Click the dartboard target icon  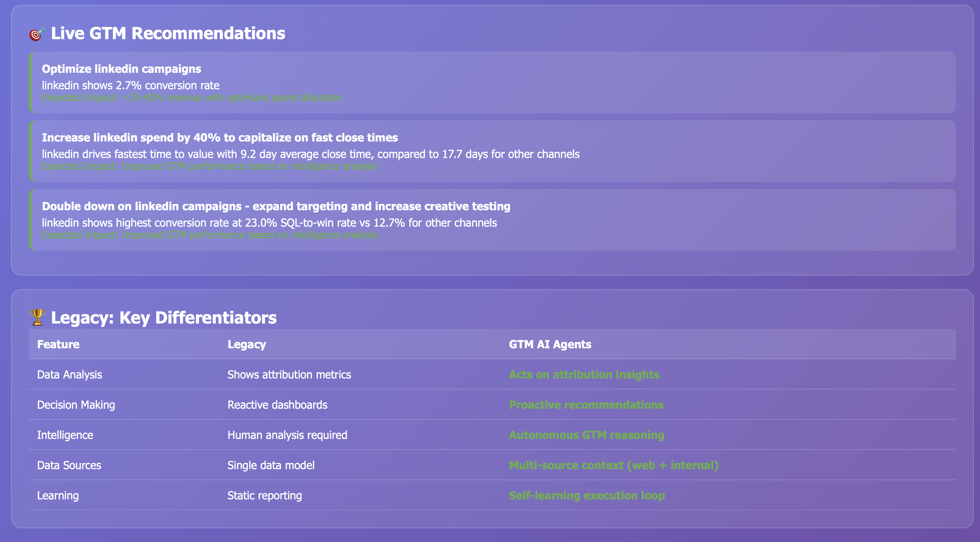(37, 34)
